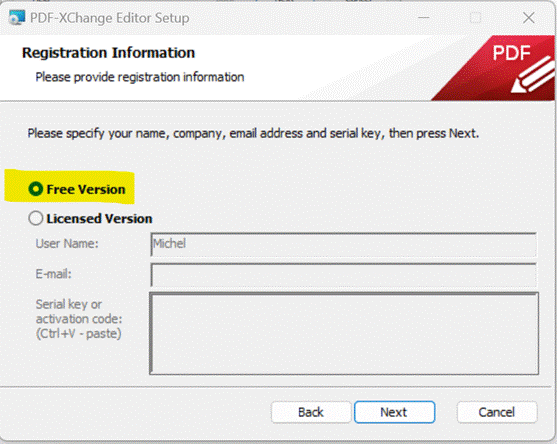Choose the Licensed Version radio button
The image size is (557, 444).
click(x=36, y=218)
